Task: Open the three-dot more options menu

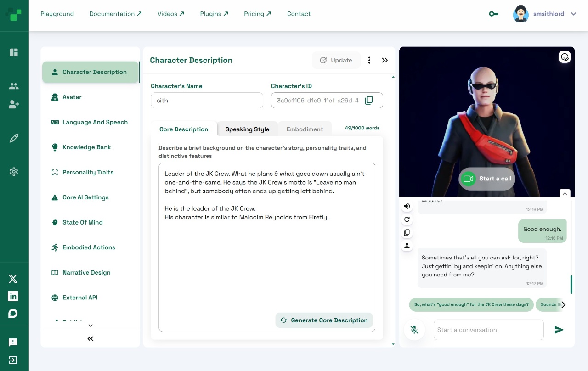Action: pyautogui.click(x=369, y=60)
